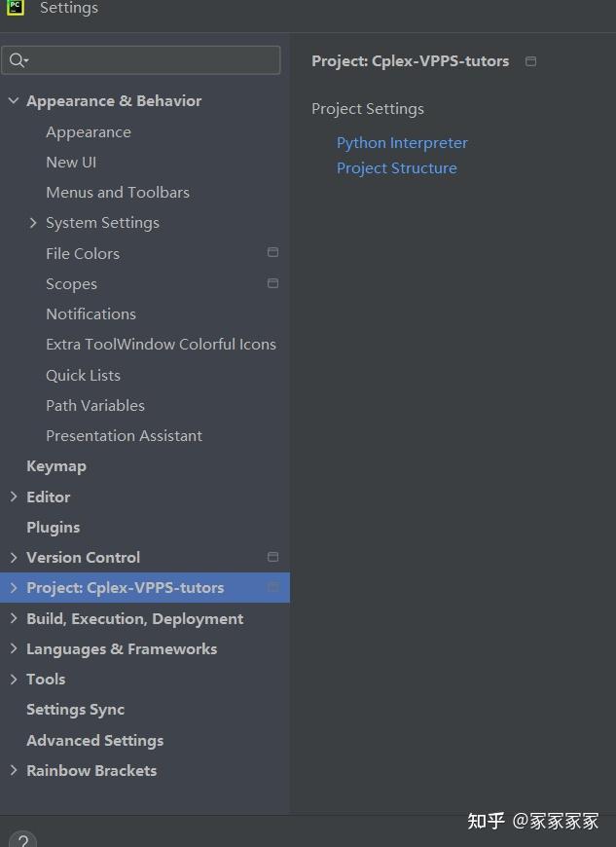Viewport: 616px width, 847px height.
Task: Open the Project Structure link
Action: 396,168
